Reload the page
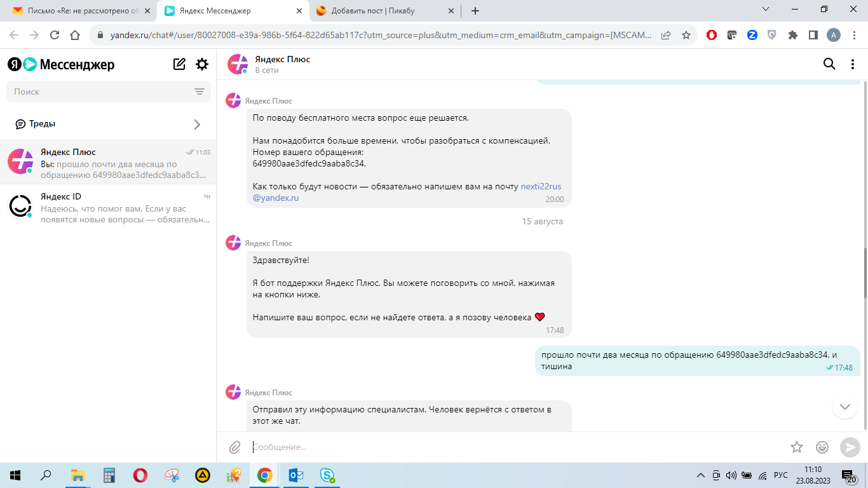The height and width of the screenshot is (488, 868). [x=55, y=35]
